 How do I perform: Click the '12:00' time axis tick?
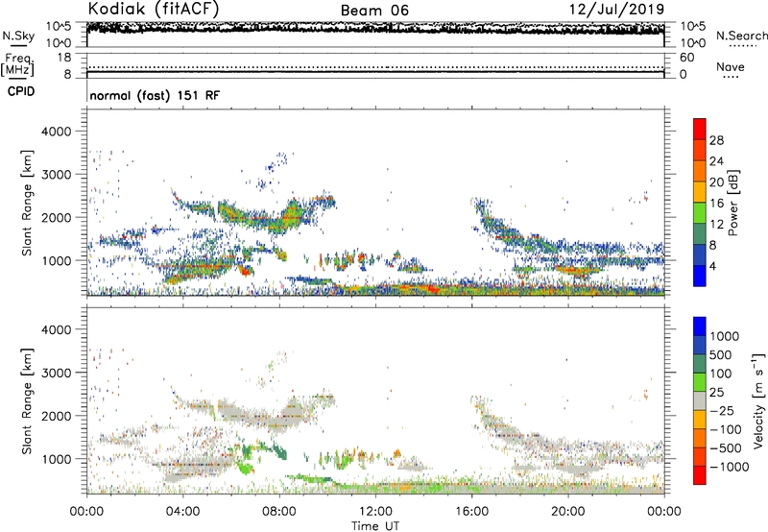coord(375,511)
